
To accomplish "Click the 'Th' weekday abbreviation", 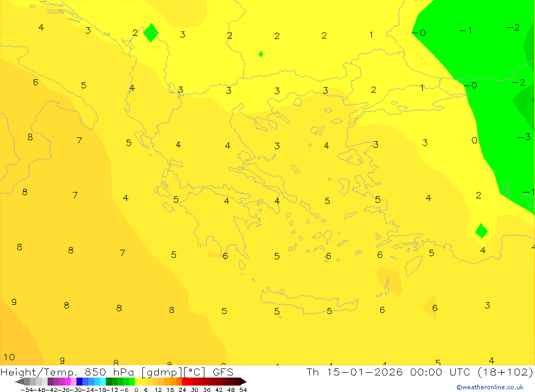I will pos(312,372).
